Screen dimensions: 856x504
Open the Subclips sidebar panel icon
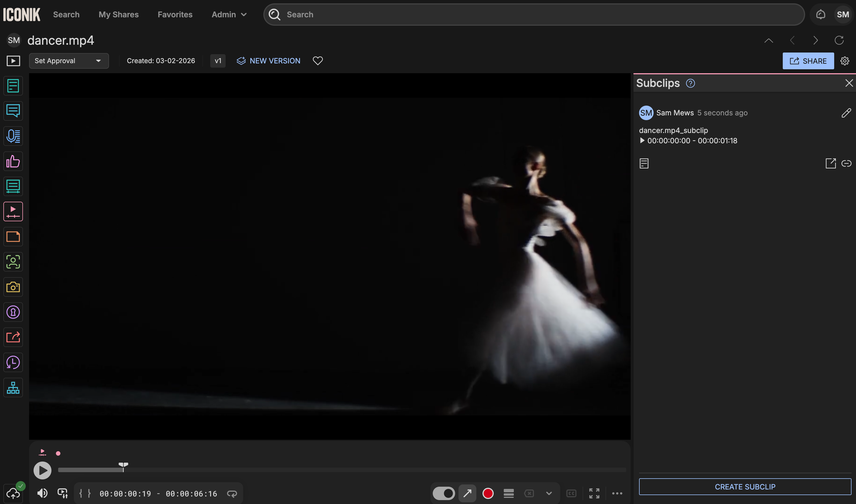[13, 211]
